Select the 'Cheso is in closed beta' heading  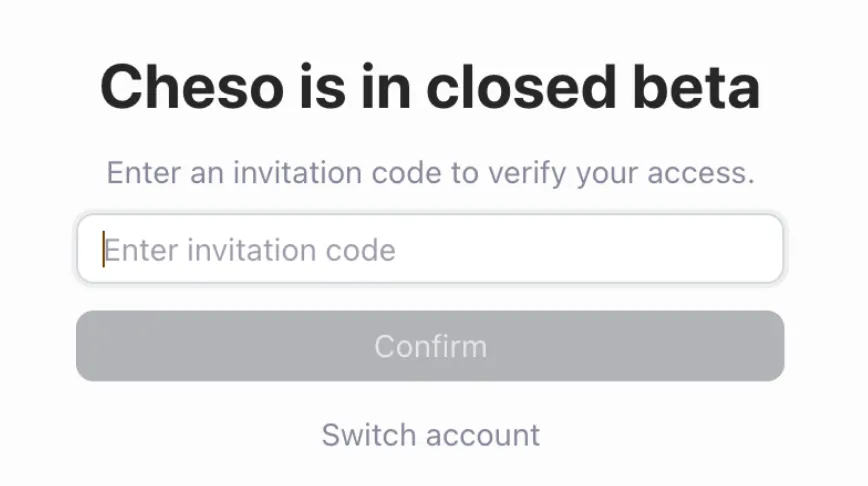click(430, 87)
